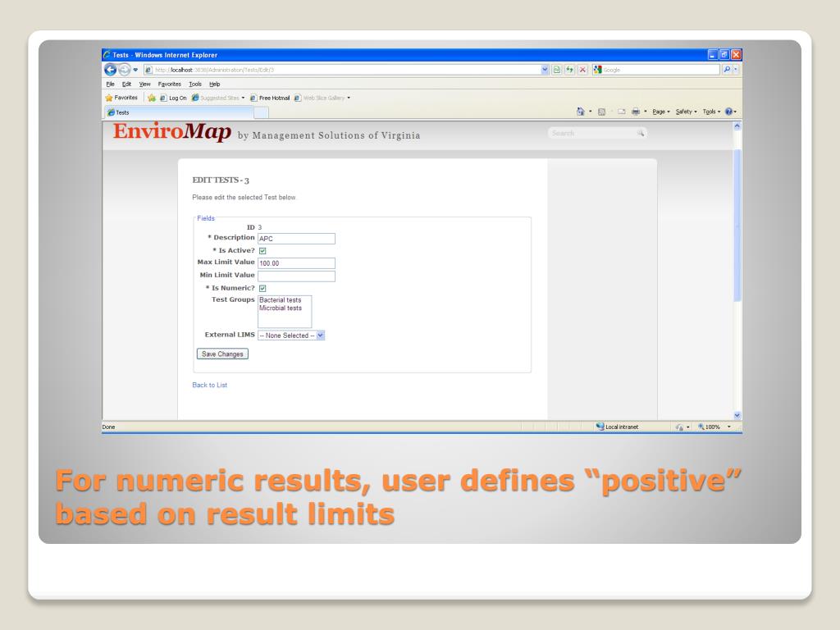Screen dimensions: 840x630
Task: Open the Web Slice Gallery favorite
Action: coord(322,98)
